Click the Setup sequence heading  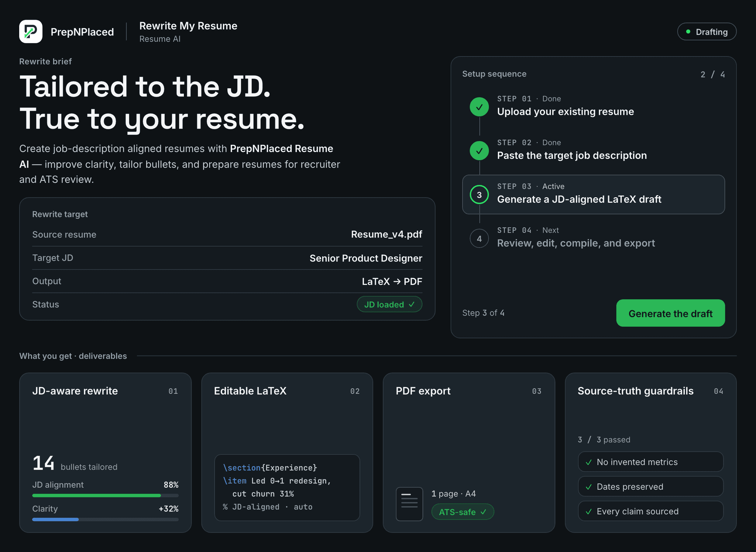click(494, 74)
